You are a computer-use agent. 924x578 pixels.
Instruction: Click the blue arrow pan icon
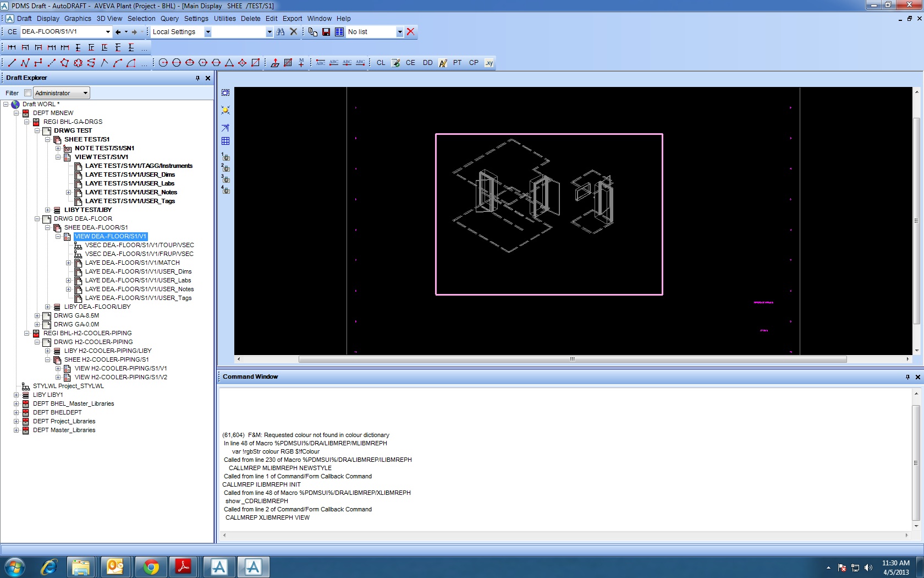(x=226, y=128)
